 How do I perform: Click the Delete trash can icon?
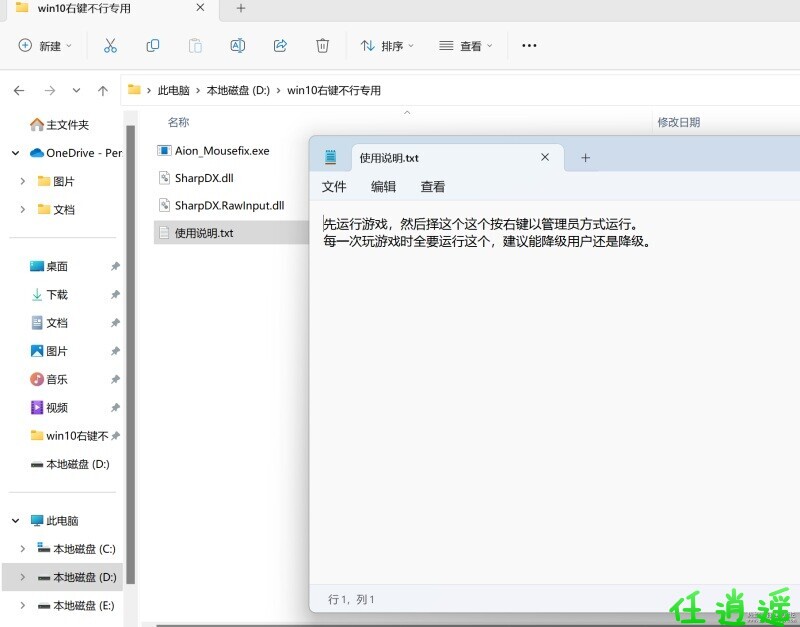pyautogui.click(x=322, y=46)
